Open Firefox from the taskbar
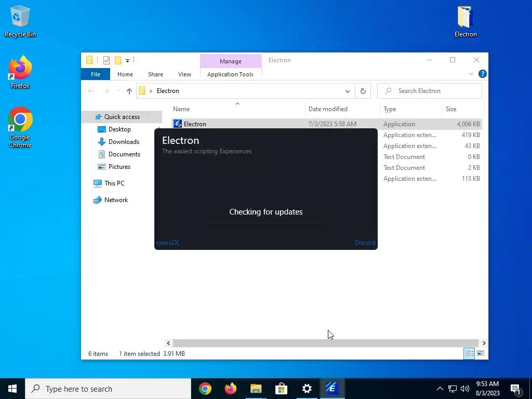Viewport: 532px width, 399px height. (231, 389)
